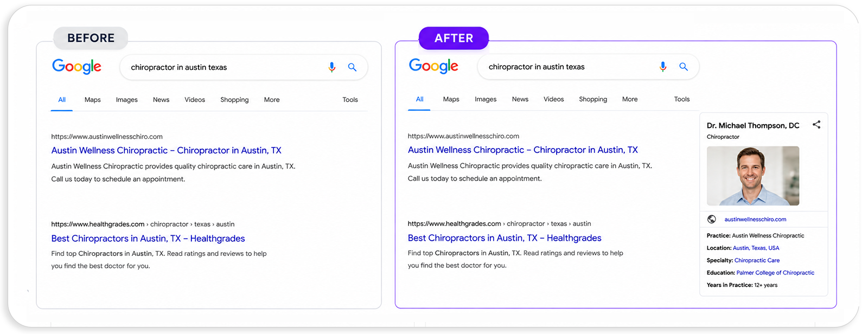Click the magnifier search icon in BEFORE panel
The width and height of the screenshot is (868, 334).
click(352, 67)
